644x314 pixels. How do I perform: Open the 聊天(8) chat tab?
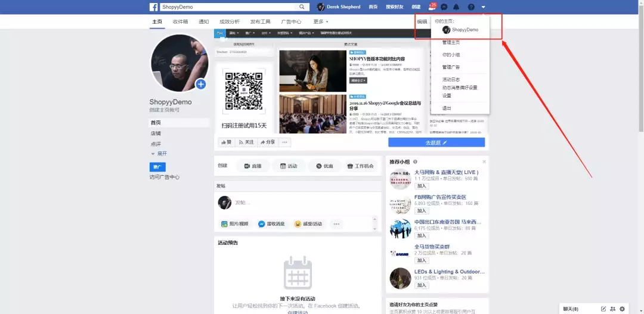(x=571, y=309)
